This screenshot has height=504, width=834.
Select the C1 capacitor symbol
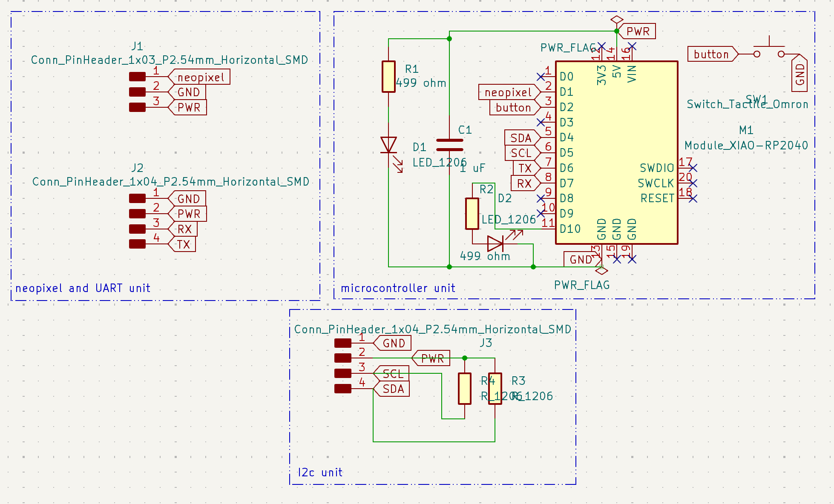coord(449,145)
